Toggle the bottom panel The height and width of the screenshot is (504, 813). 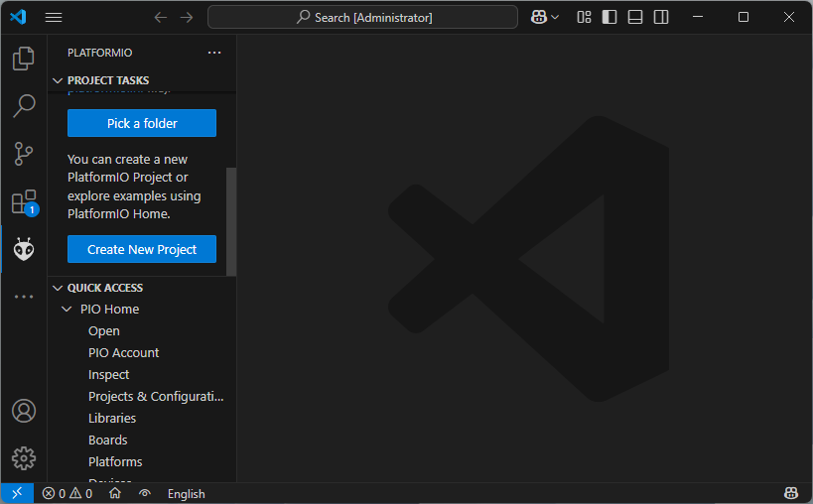pos(635,17)
